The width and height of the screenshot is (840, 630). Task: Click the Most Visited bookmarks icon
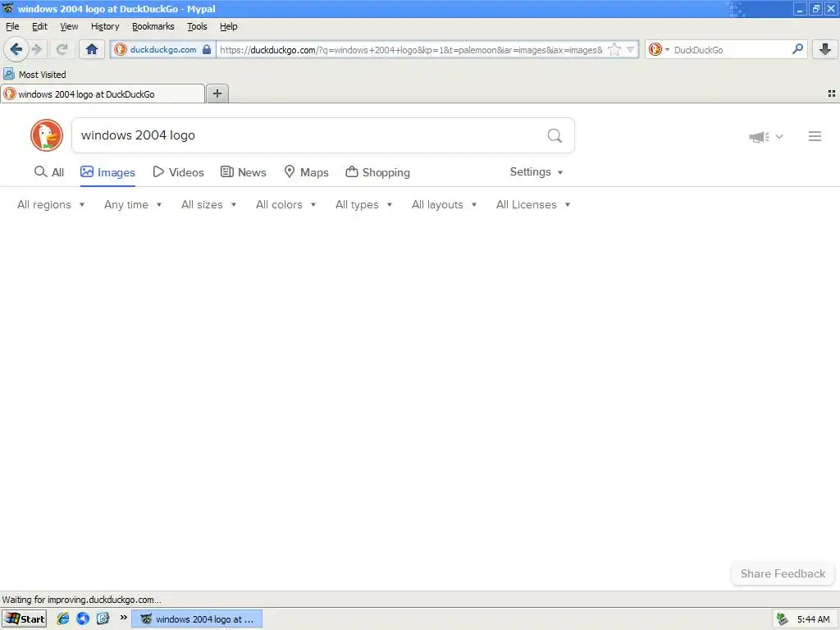[9, 75]
